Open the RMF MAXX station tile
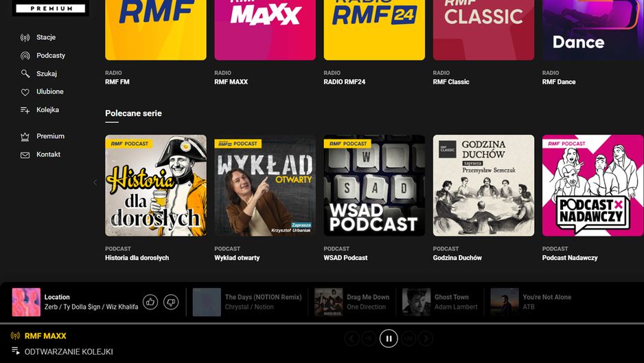 (265, 30)
